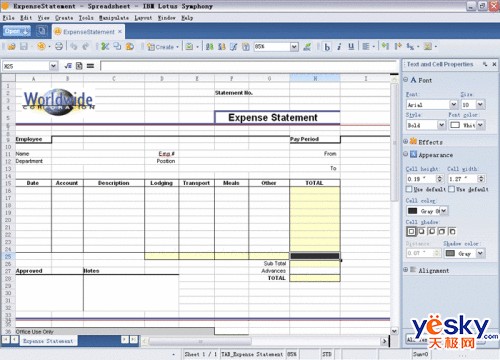Click the horizontal alignment icon

click(366, 47)
